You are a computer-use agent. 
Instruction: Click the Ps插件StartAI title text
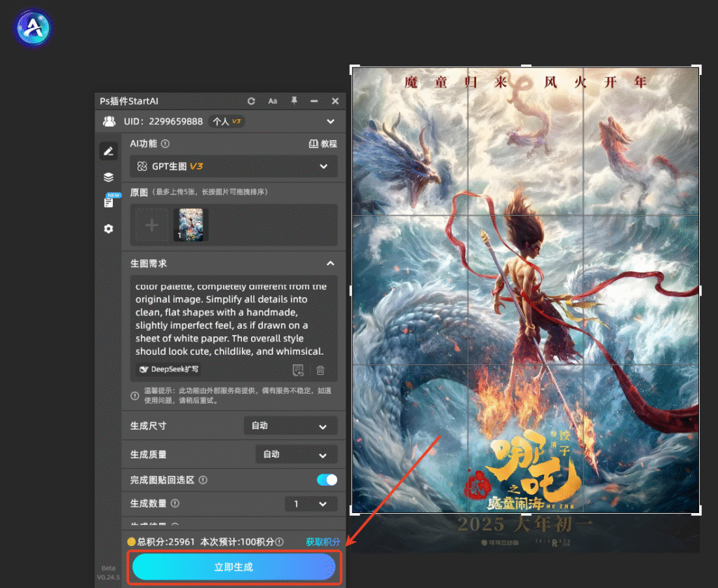tap(129, 101)
